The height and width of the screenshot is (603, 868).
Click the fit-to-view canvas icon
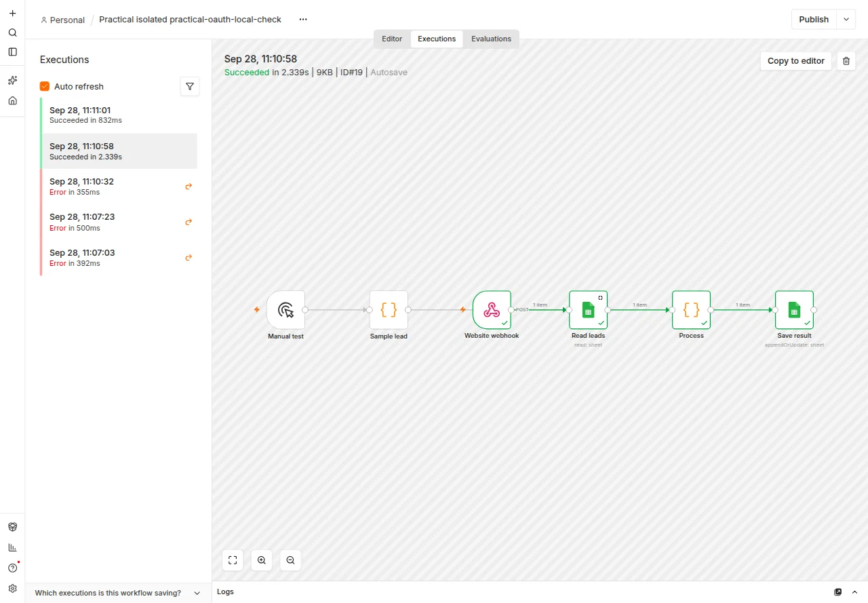click(x=233, y=560)
